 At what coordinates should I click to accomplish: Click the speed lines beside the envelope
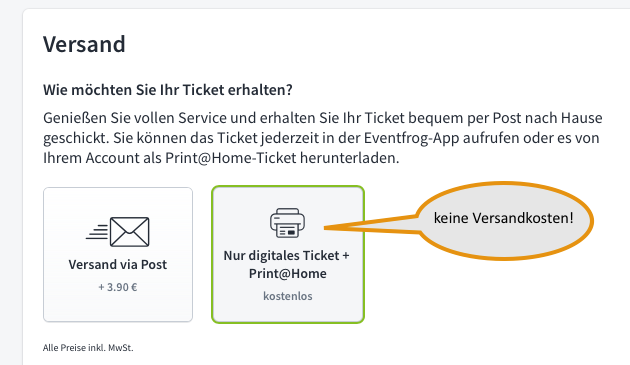97,232
